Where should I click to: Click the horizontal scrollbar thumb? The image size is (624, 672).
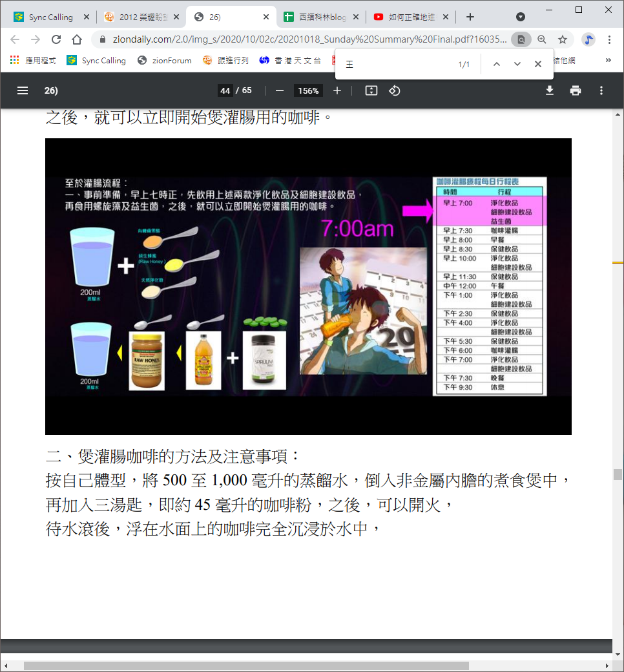(x=246, y=666)
